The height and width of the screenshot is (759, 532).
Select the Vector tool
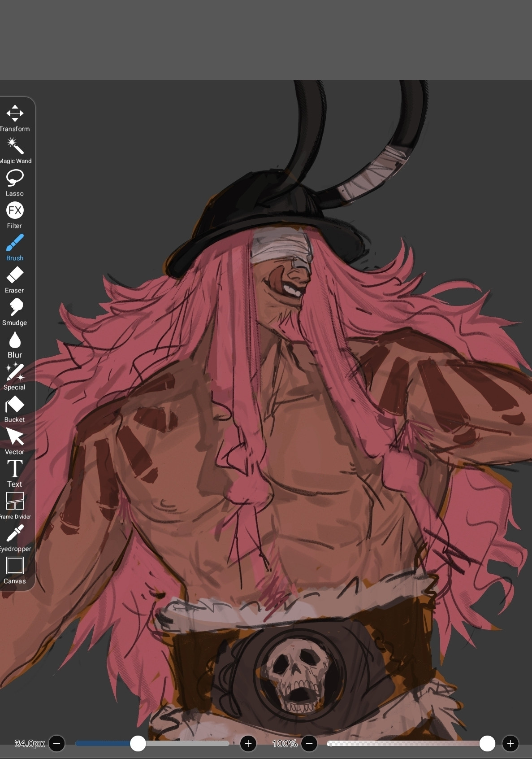click(x=15, y=441)
